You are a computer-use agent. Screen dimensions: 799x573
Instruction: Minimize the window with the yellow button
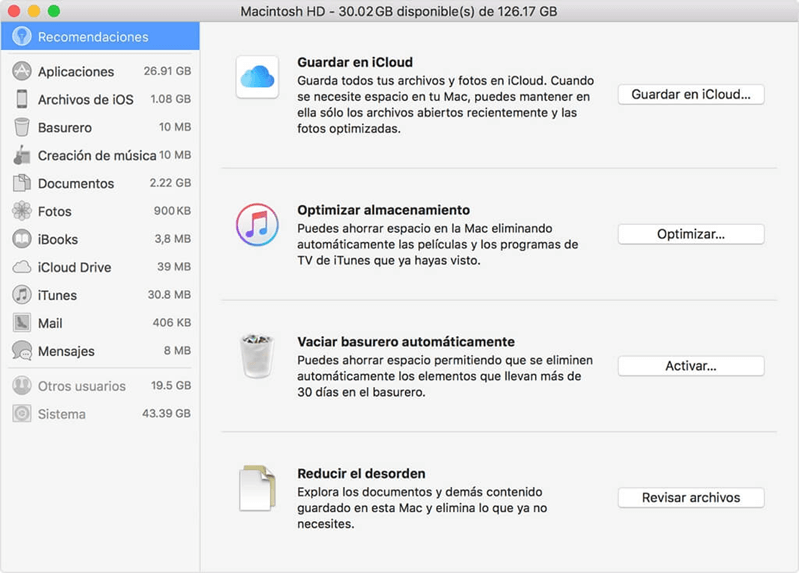[34, 11]
